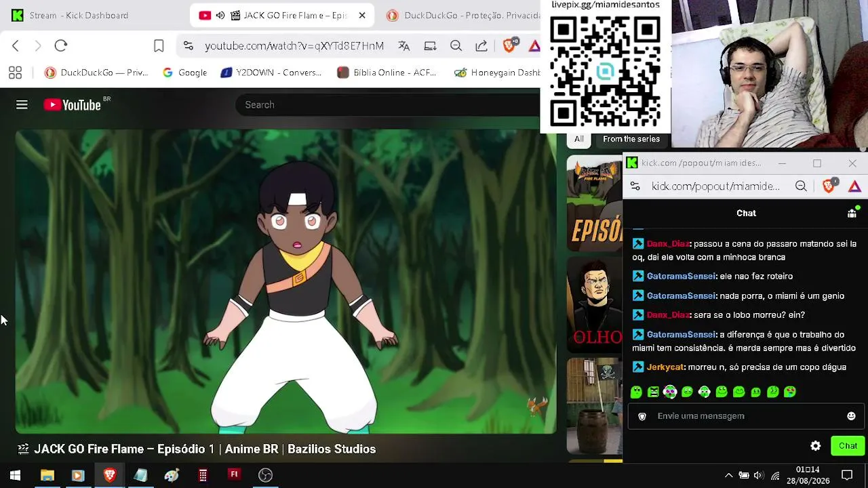Screen dimensions: 868x488
Task: Open Jerkycat's username in chat
Action: click(665, 367)
